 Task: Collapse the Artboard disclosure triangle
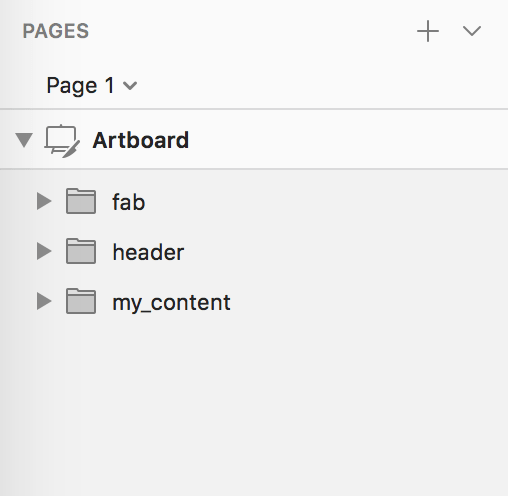24,140
